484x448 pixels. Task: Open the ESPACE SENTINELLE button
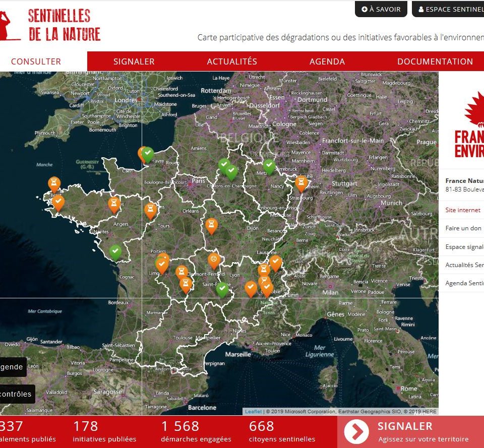[448, 9]
